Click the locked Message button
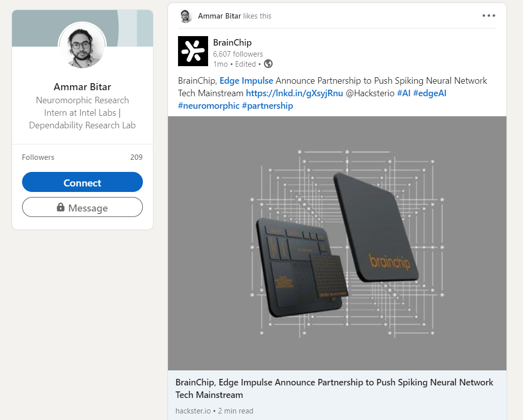Viewport: 523px width, 420px height. [82, 207]
